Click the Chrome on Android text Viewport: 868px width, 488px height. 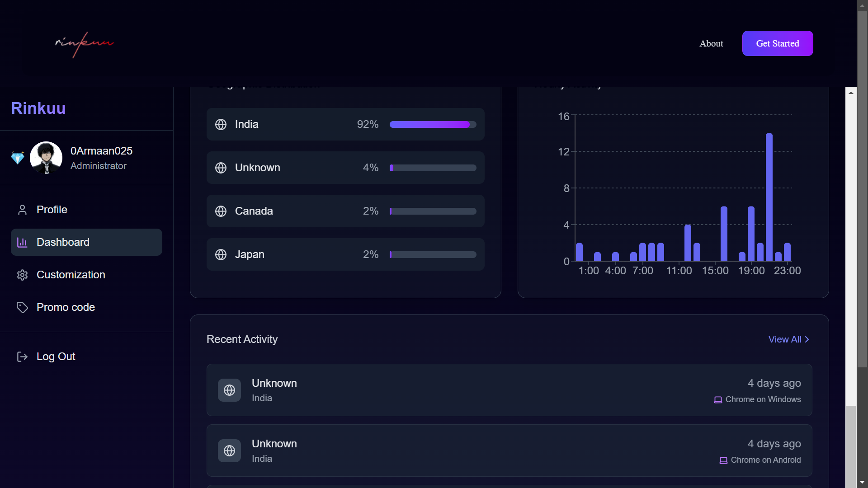[766, 460]
